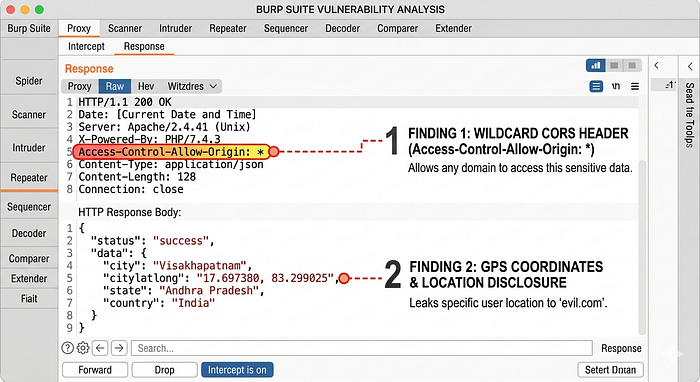Click the Response label beside search field
The image size is (700, 382).
point(621,348)
